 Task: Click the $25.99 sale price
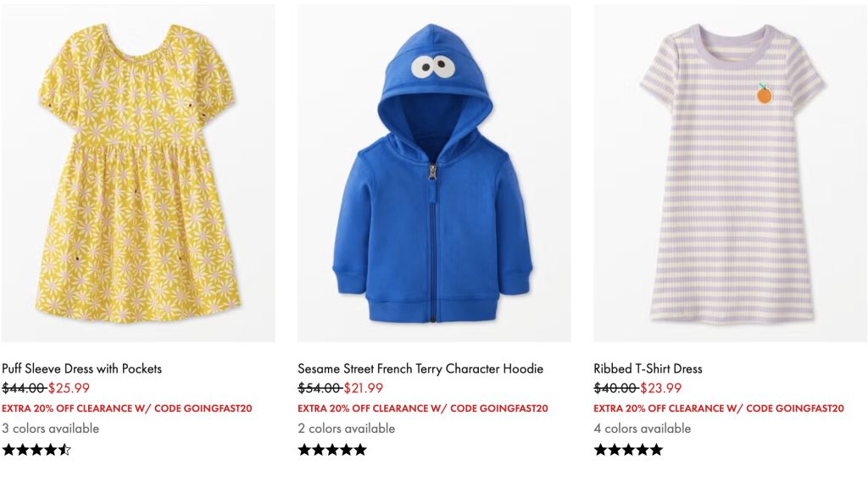[x=69, y=389]
